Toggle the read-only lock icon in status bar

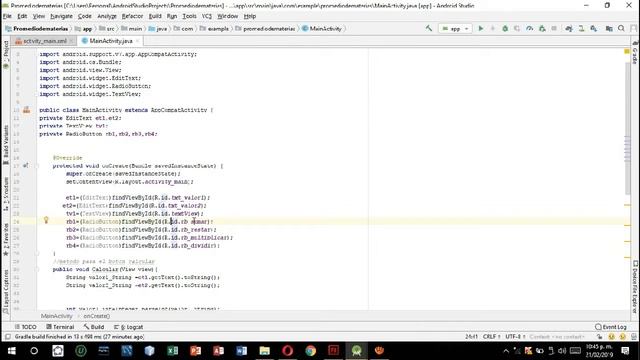(599, 337)
